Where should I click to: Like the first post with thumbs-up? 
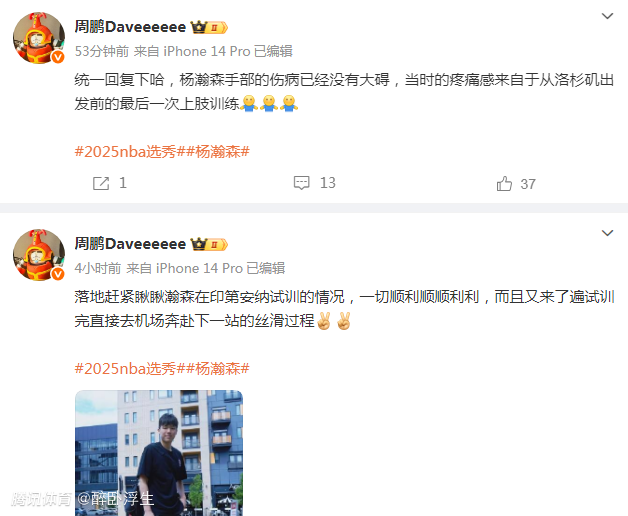click(504, 183)
